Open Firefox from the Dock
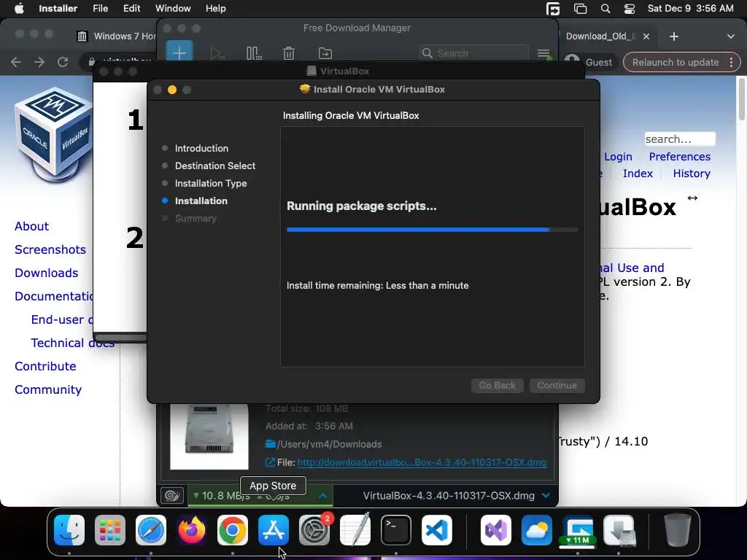747x560 pixels. (192, 530)
